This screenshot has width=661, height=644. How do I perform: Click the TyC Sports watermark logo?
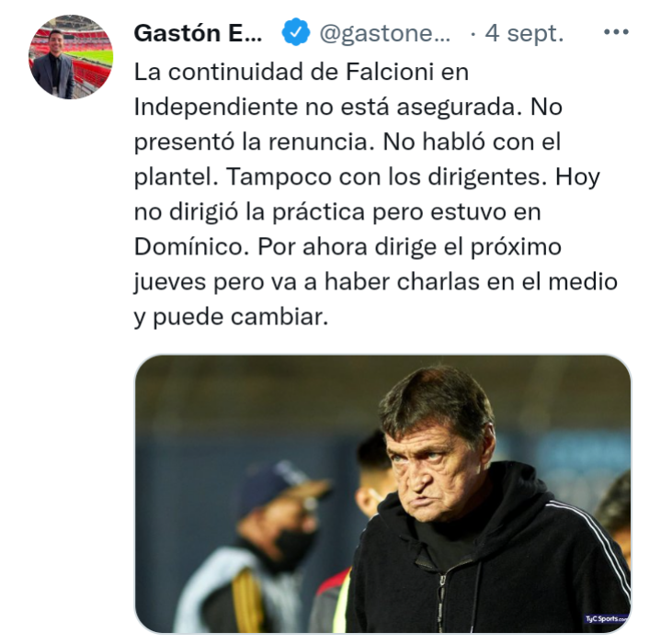[x=605, y=618]
